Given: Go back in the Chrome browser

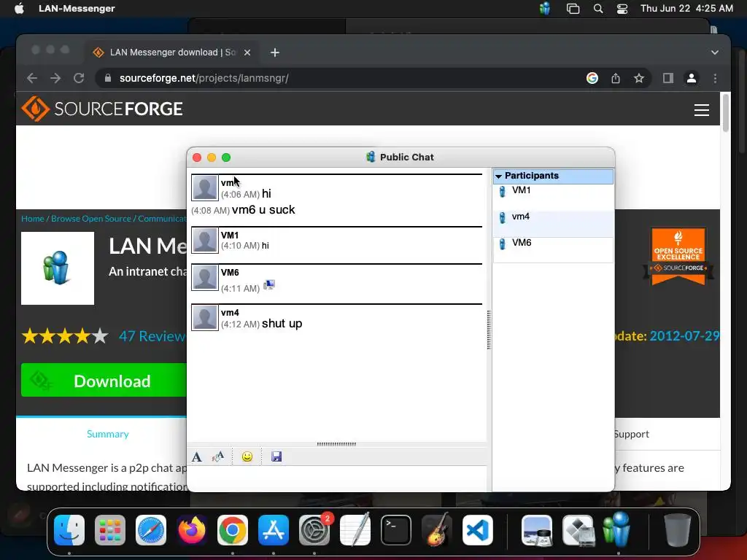Looking at the screenshot, I should coord(32,78).
